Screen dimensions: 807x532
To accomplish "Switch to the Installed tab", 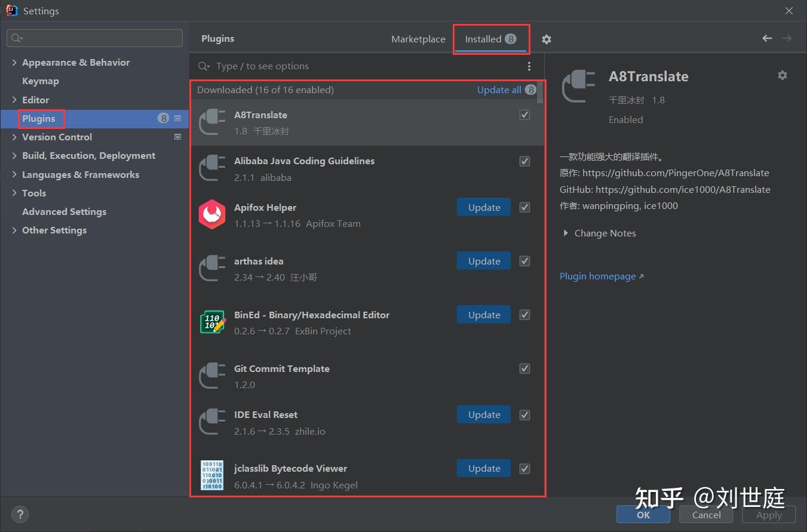I will point(490,39).
